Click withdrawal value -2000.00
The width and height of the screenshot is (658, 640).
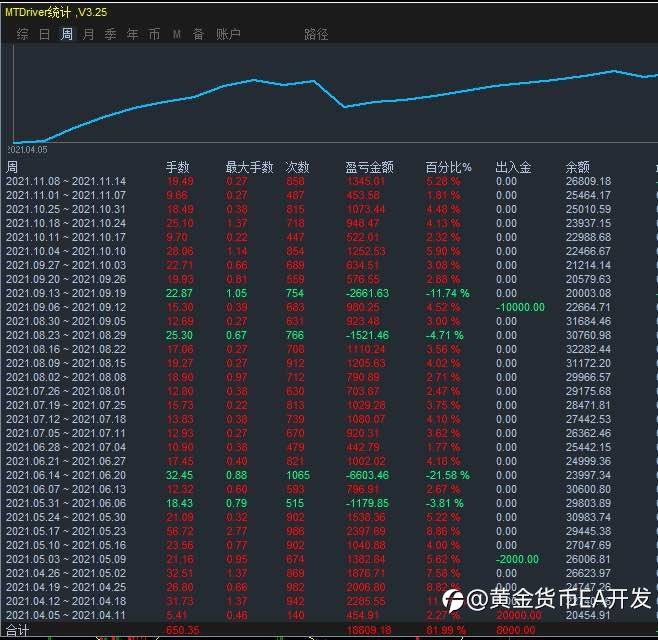coord(517,559)
